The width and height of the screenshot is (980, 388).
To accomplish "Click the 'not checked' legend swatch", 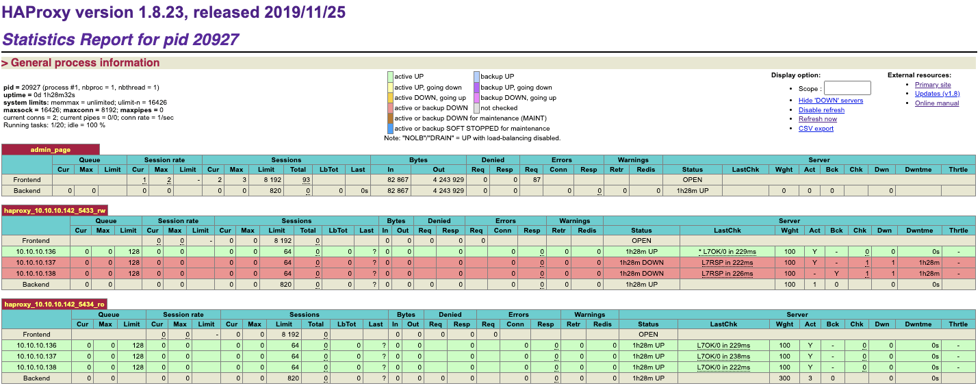I will coord(476,107).
